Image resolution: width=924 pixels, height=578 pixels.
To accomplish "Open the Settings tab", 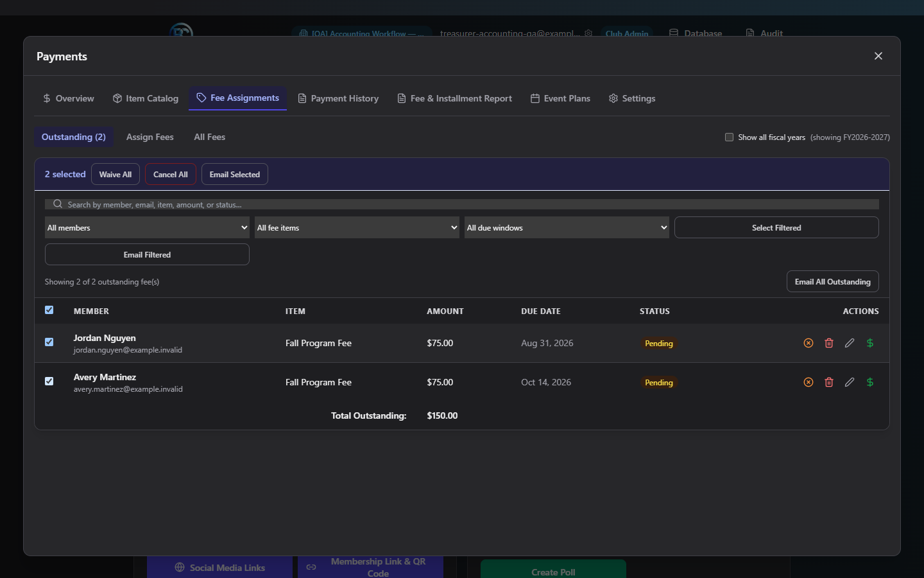I will coord(632,98).
